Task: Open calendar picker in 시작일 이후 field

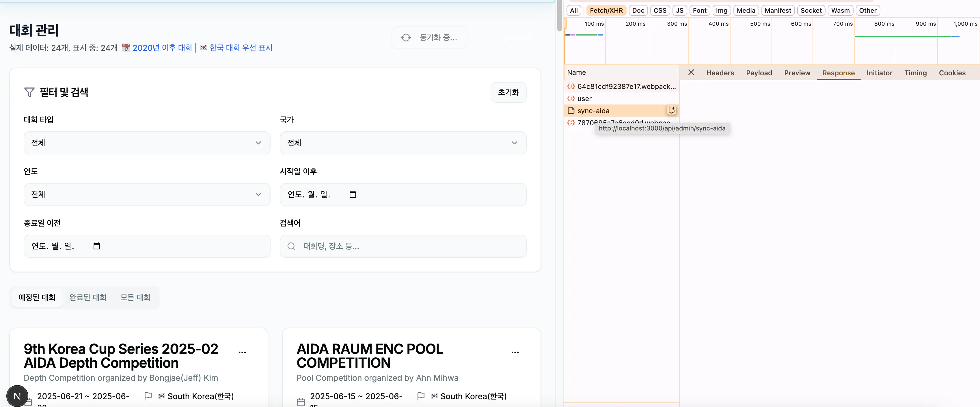Action: [353, 194]
